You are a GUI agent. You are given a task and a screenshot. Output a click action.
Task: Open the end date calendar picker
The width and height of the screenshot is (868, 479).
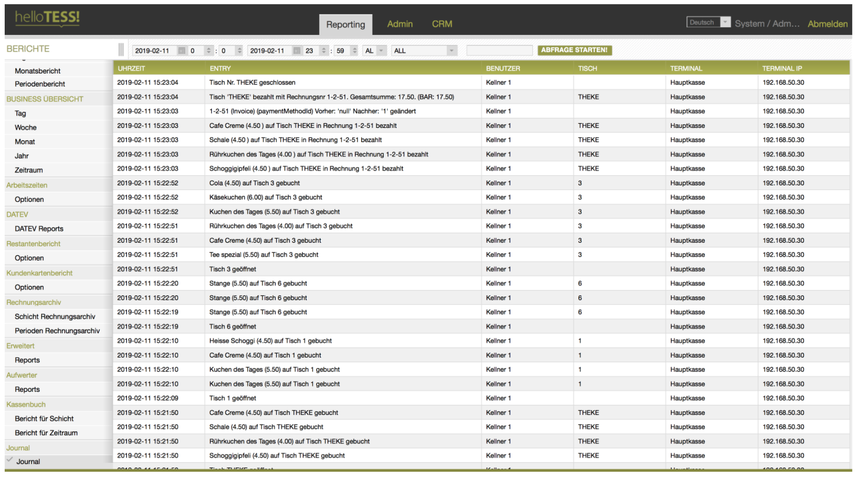296,51
